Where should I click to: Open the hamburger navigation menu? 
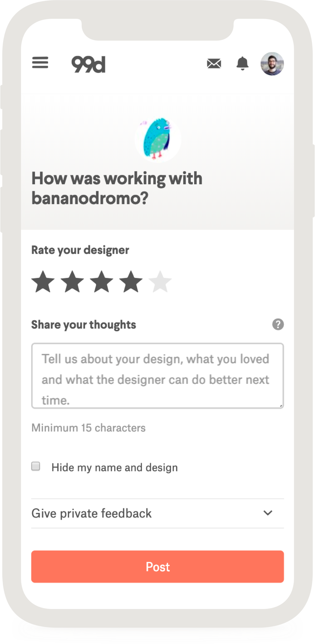click(40, 63)
